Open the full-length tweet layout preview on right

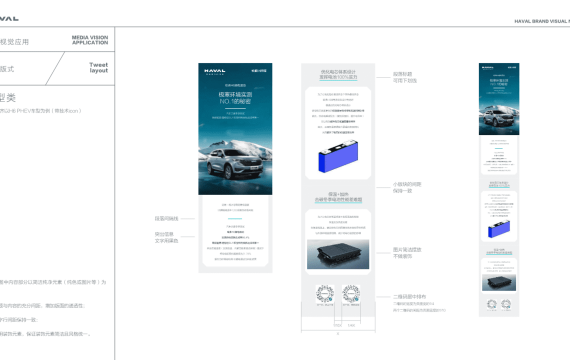pyautogui.click(x=499, y=189)
